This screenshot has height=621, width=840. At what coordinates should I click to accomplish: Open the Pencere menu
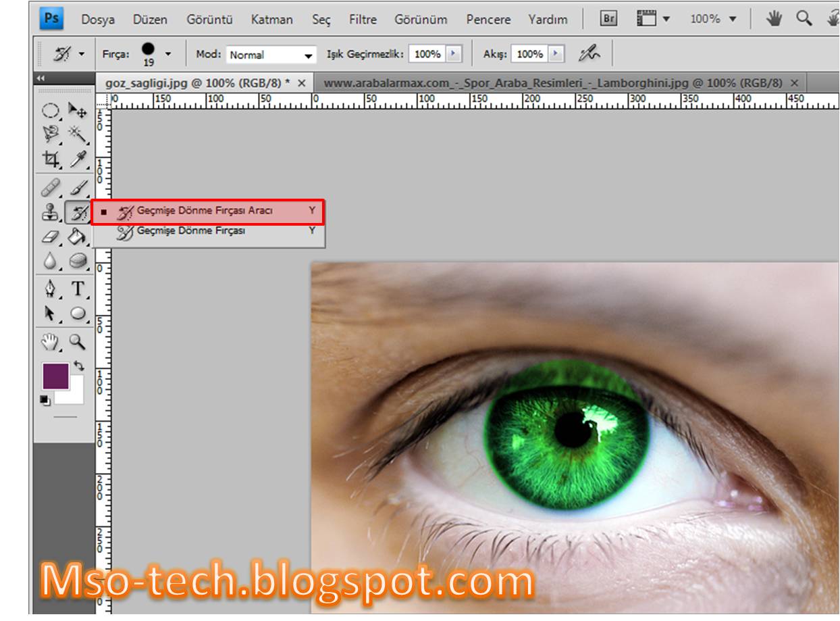tap(488, 20)
